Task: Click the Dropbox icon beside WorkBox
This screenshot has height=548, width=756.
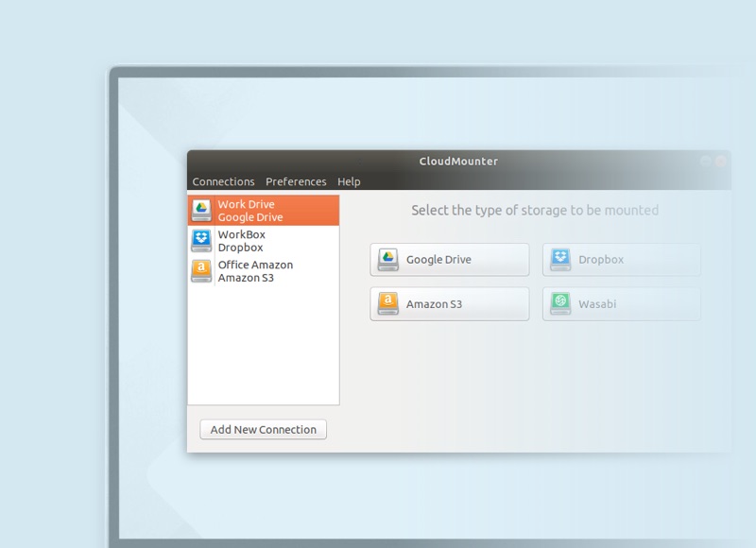Action: pos(201,241)
